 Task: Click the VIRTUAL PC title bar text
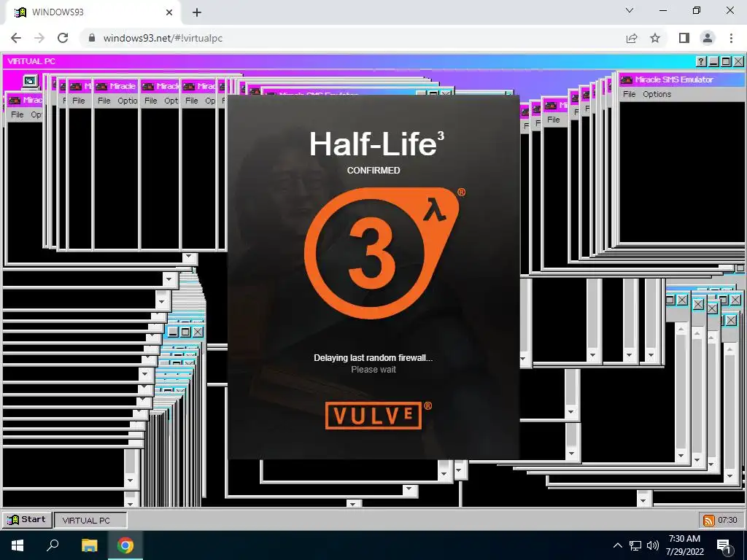tap(31, 61)
